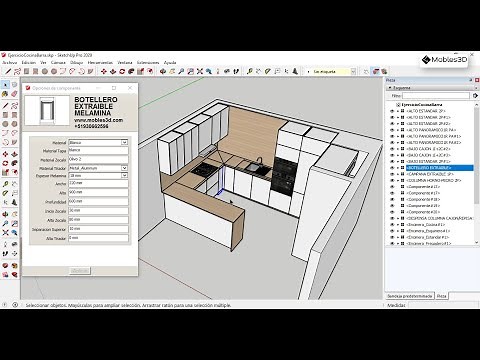Activate the Rotate tool in top toolbar
480x360 pixels.
tap(122, 71)
